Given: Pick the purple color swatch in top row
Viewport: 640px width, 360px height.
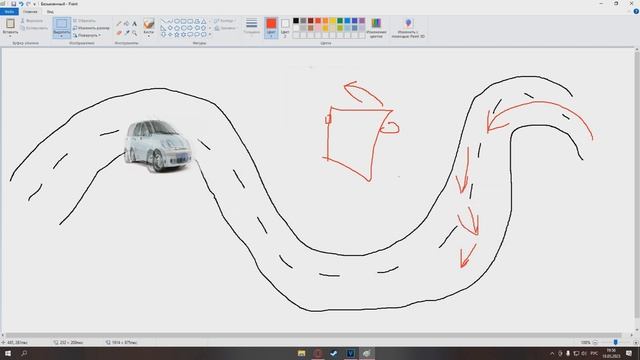Looking at the screenshot, I should click(362, 21).
